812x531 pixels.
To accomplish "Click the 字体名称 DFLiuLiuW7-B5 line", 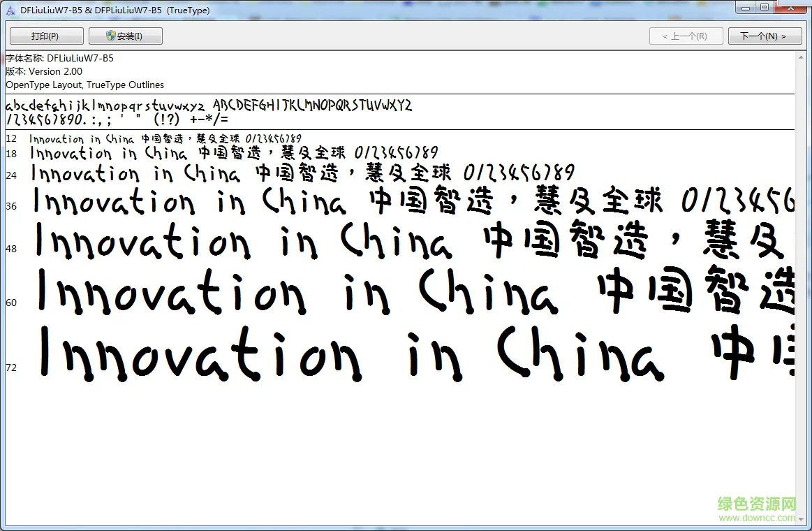I will click(59, 58).
